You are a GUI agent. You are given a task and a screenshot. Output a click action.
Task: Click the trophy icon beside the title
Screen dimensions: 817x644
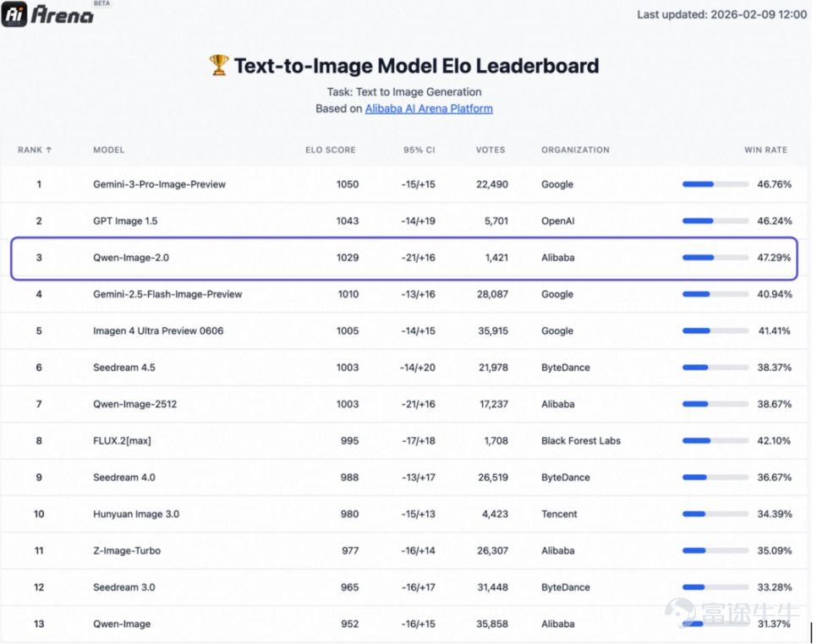pos(219,66)
